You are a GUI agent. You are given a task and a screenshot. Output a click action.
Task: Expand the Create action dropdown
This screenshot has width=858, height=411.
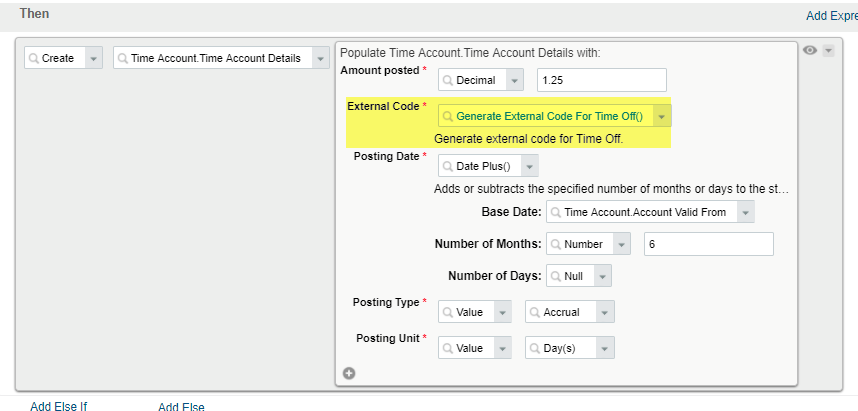click(x=94, y=58)
